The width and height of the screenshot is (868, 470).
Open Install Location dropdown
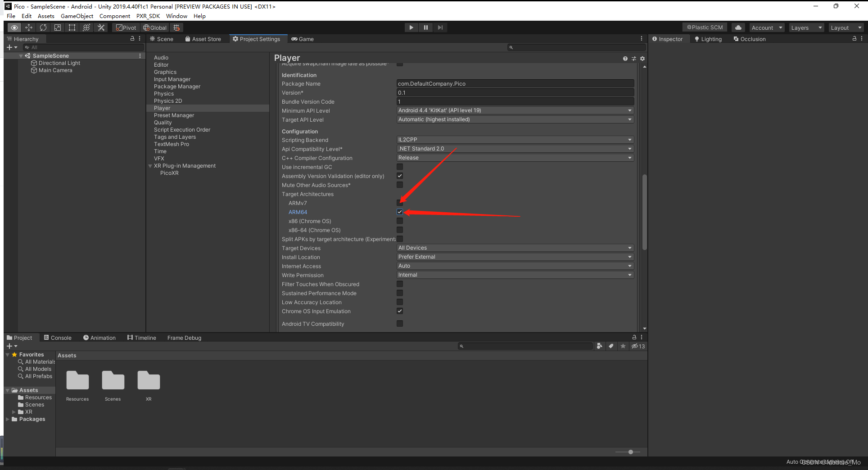pyautogui.click(x=515, y=257)
